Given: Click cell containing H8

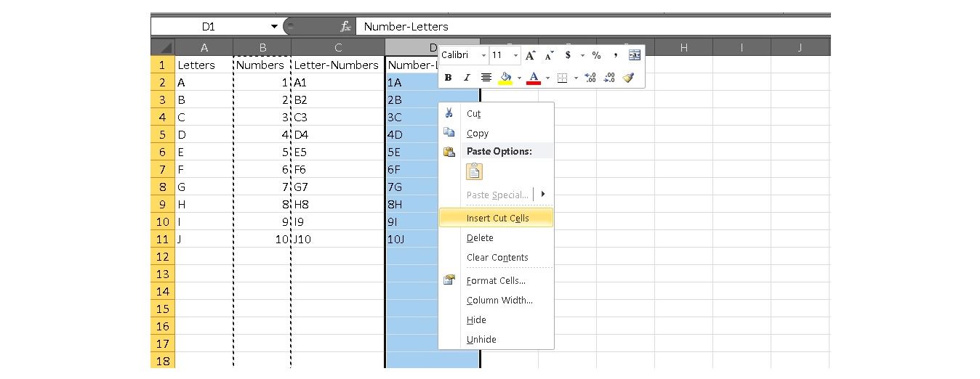Looking at the screenshot, I should pos(339,204).
